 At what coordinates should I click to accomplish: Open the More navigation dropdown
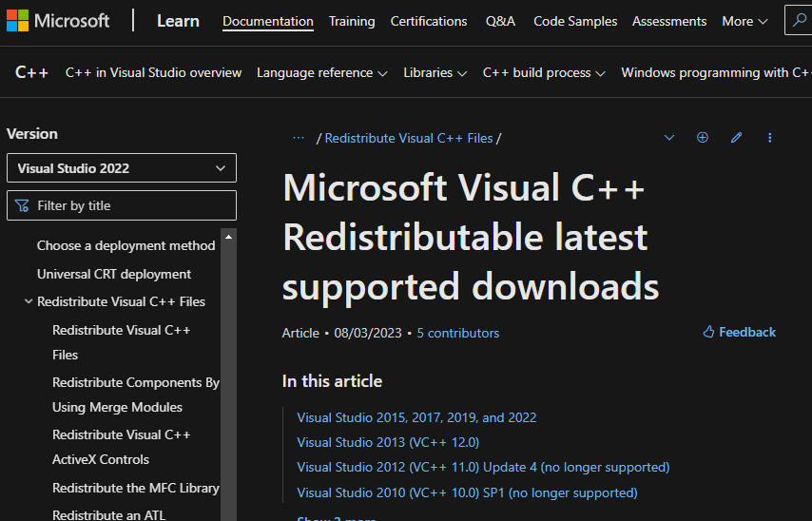coord(744,21)
